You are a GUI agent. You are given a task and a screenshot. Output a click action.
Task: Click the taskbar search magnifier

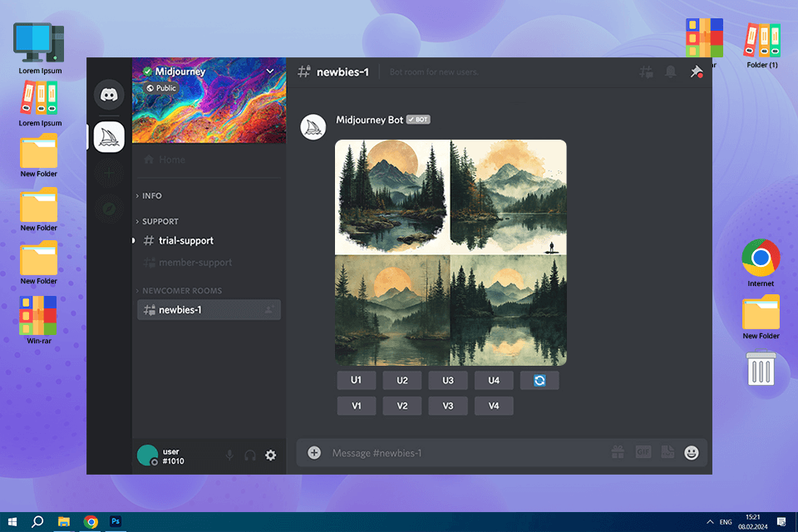37,521
